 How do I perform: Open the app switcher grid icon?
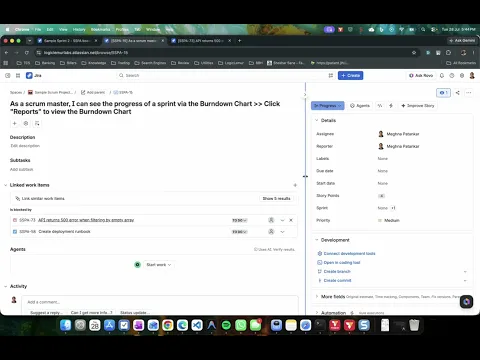[x=18, y=75]
